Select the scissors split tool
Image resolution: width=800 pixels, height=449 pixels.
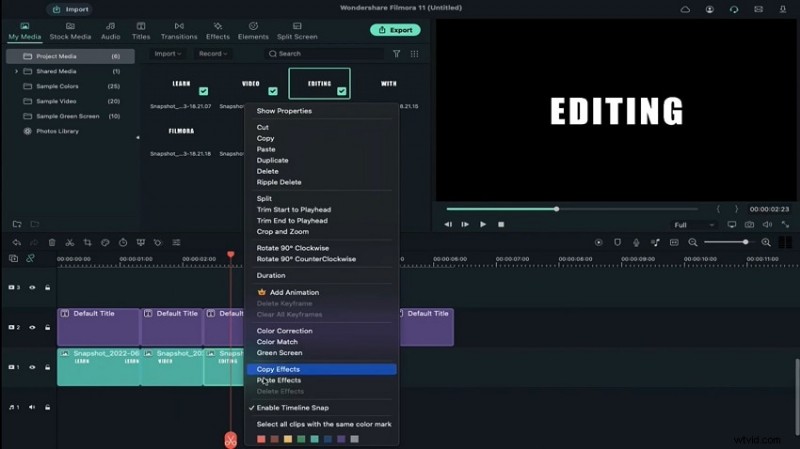70,243
